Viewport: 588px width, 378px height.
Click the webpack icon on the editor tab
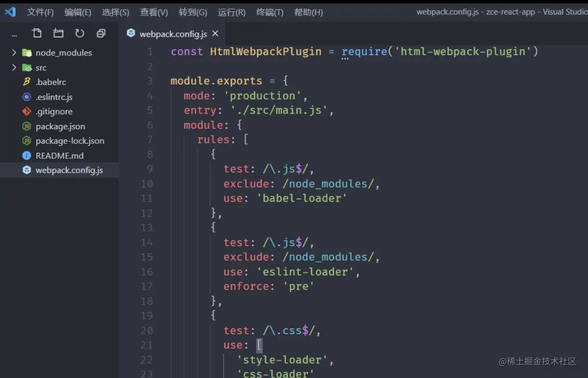131,33
